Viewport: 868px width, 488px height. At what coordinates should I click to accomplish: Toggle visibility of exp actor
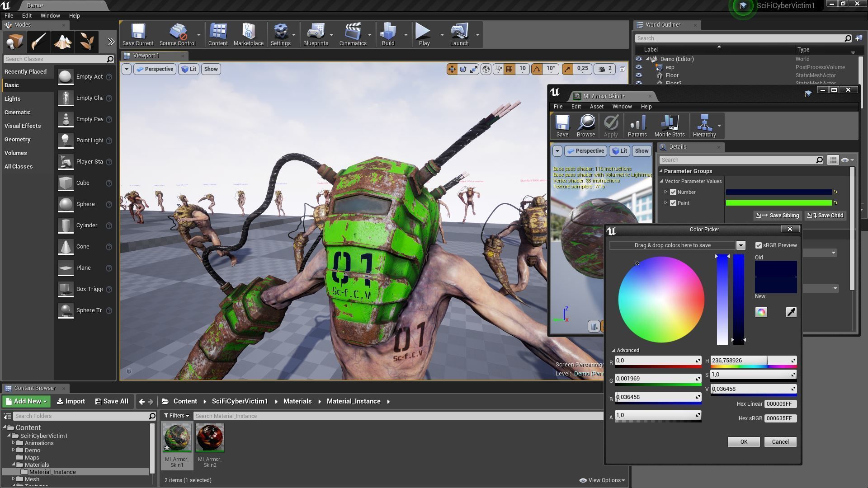(638, 67)
